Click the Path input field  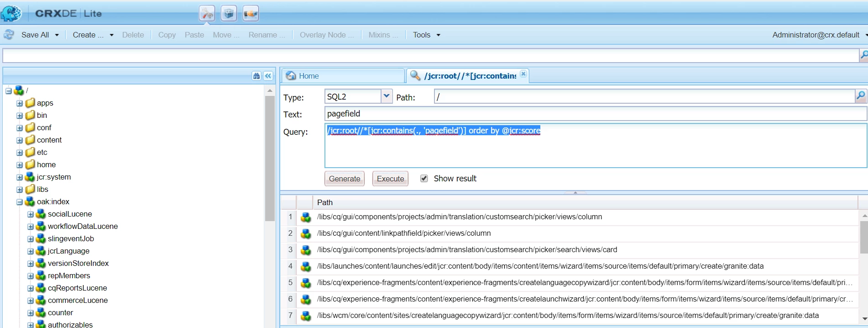point(644,96)
